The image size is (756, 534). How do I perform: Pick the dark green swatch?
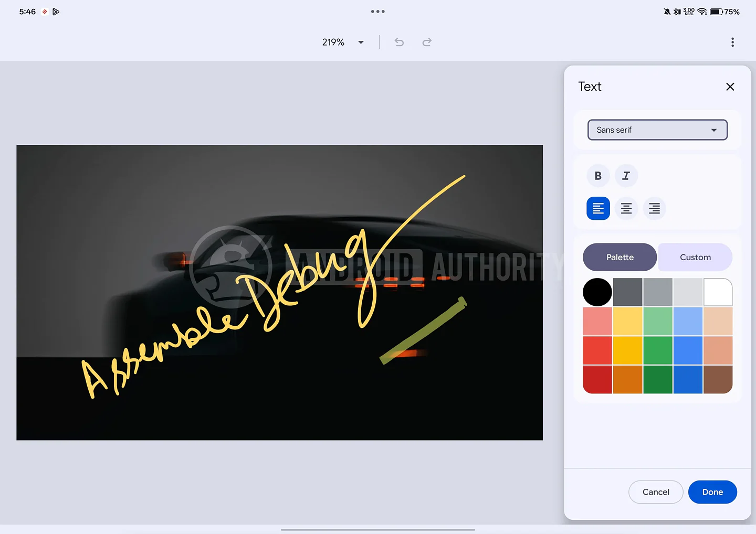(658, 379)
